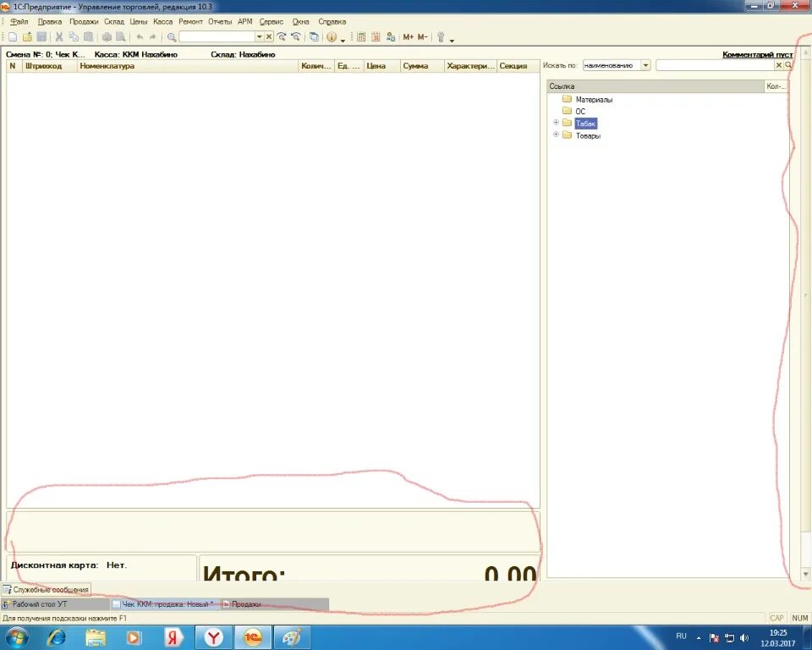Image resolution: width=812 pixels, height=650 pixels.
Task: Click the Номенклатура column header
Action: (x=188, y=66)
